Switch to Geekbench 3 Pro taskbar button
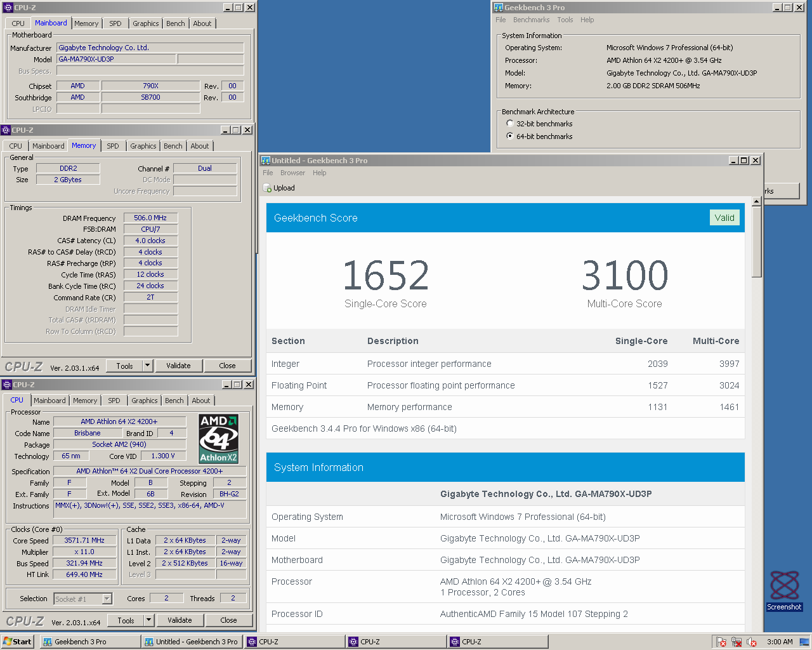This screenshot has width=812, height=650. [90, 642]
